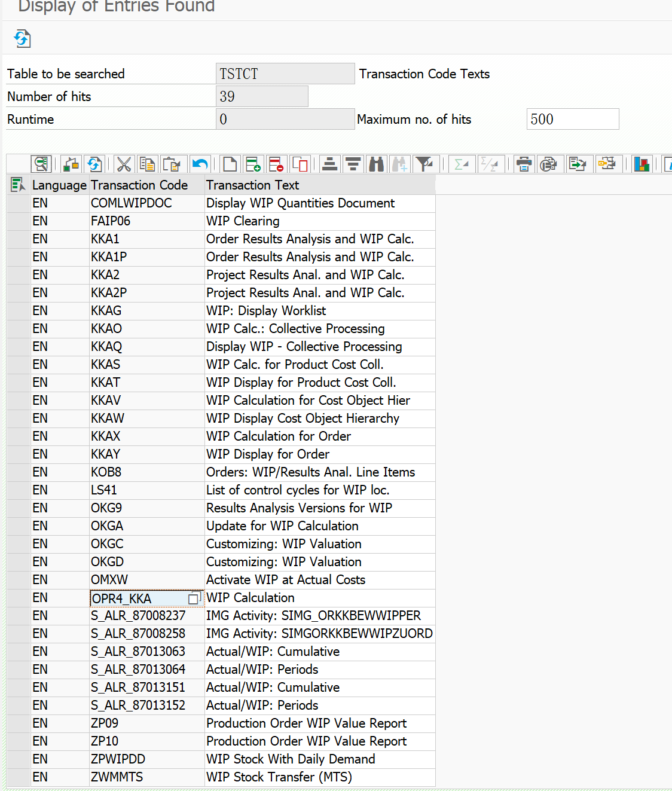This screenshot has width=672, height=791.
Task: Click 'Update for WIP Calculation' text
Action: pyautogui.click(x=282, y=526)
